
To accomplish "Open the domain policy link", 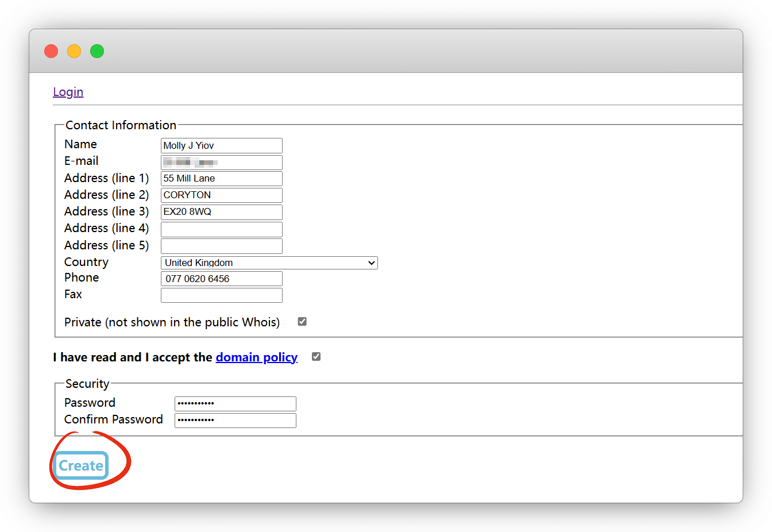I will click(x=256, y=357).
